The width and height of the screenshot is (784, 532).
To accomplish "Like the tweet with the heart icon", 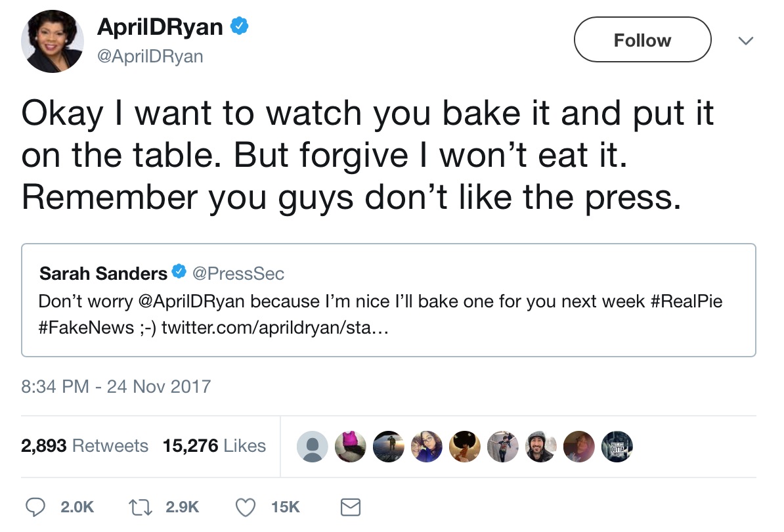I will pyautogui.click(x=246, y=506).
